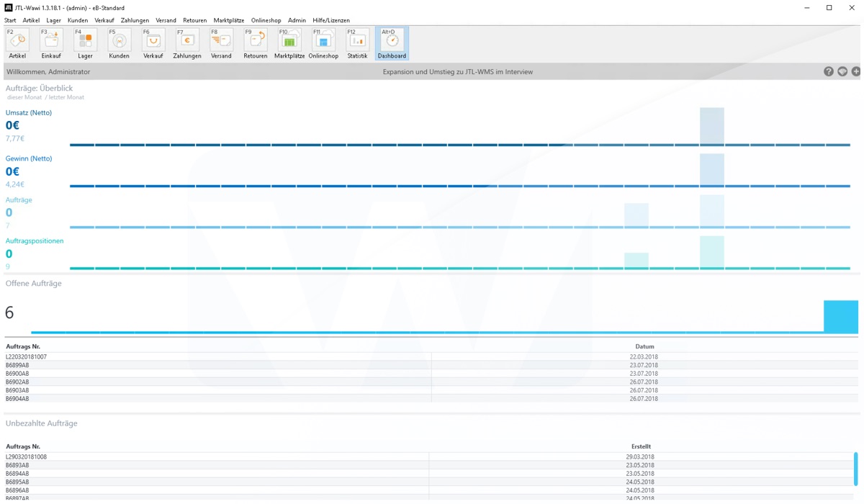Select the Dashboard toolbar icon (Alt+D)
864x504 pixels.
click(392, 43)
